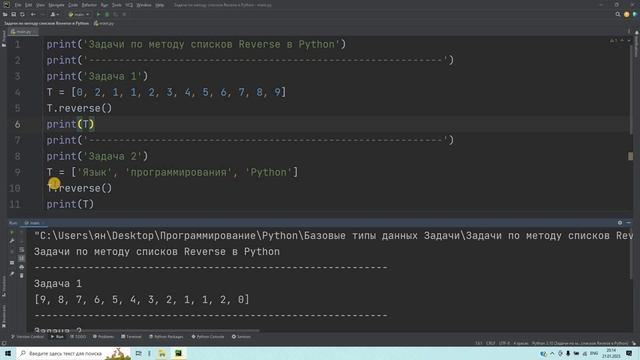The height and width of the screenshot is (360, 640).
Task: Toggle soft-wrap icon in Run panel
Action: click(22, 249)
